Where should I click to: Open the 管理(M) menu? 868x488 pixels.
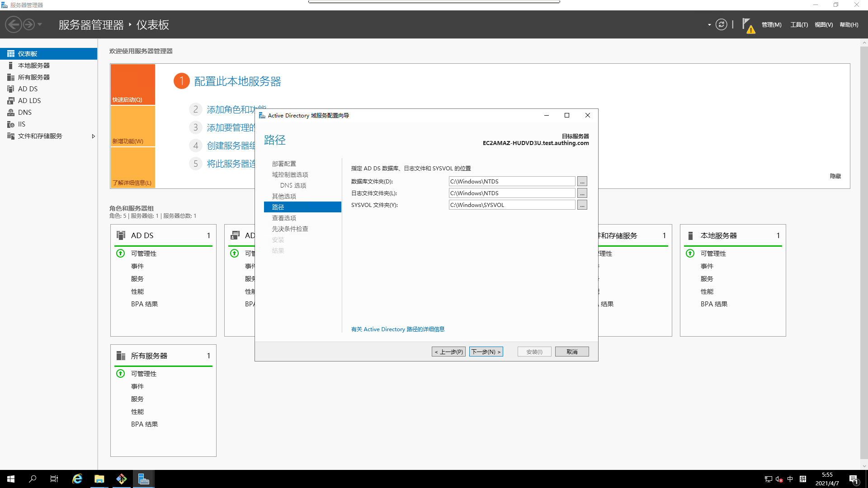tap(771, 25)
